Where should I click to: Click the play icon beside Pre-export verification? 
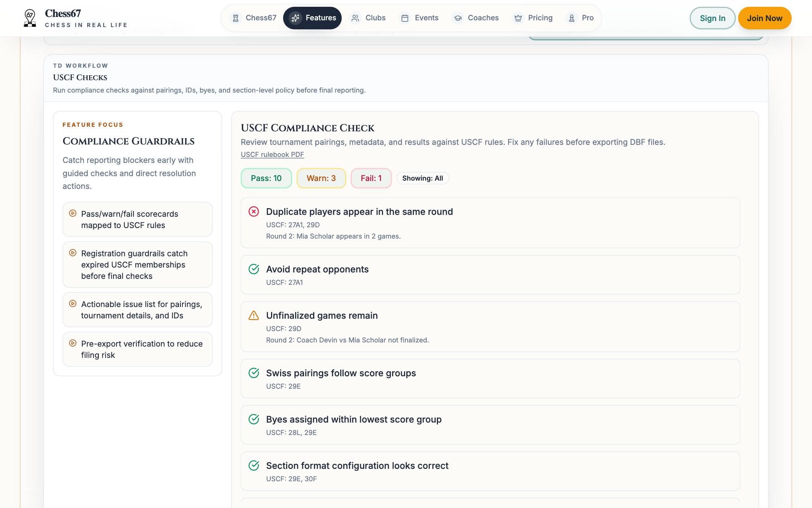coord(73,343)
